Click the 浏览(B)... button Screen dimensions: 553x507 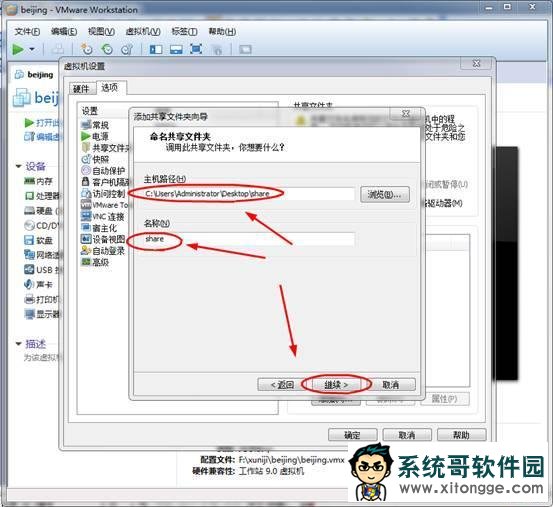(385, 194)
